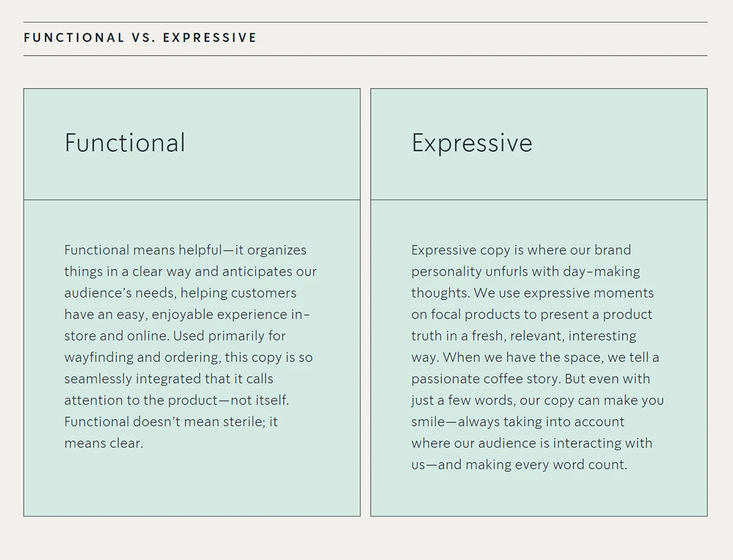This screenshot has width=733, height=560.
Task: Click the words 'store and online'
Action: click(x=117, y=336)
